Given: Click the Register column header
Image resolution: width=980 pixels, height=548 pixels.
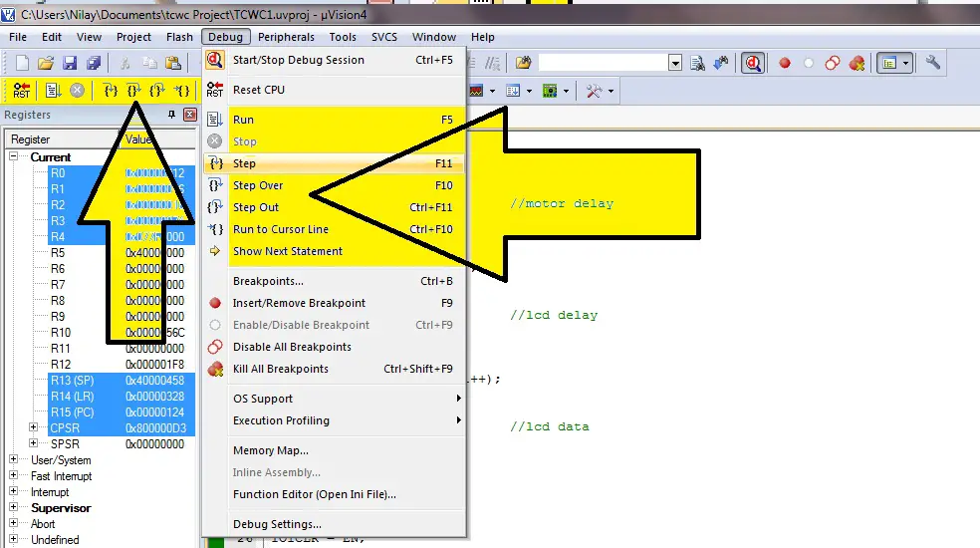Looking at the screenshot, I should point(63,138).
